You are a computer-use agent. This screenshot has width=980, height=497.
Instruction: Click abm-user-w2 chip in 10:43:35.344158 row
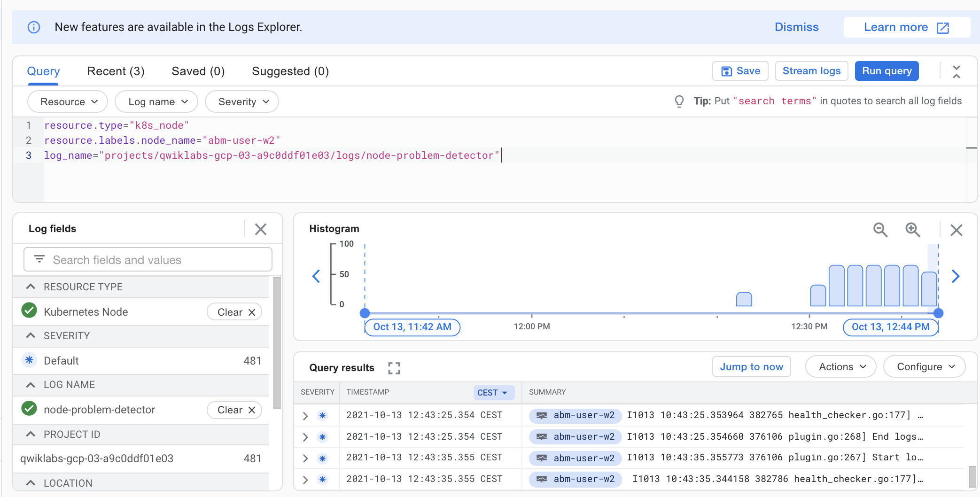click(x=575, y=479)
